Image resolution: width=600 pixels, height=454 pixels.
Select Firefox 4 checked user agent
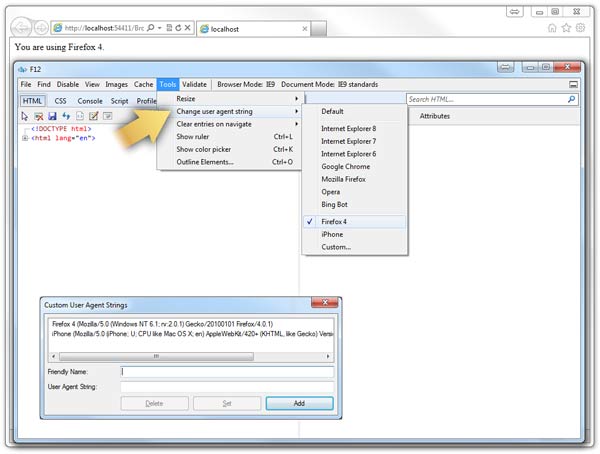(x=355, y=222)
